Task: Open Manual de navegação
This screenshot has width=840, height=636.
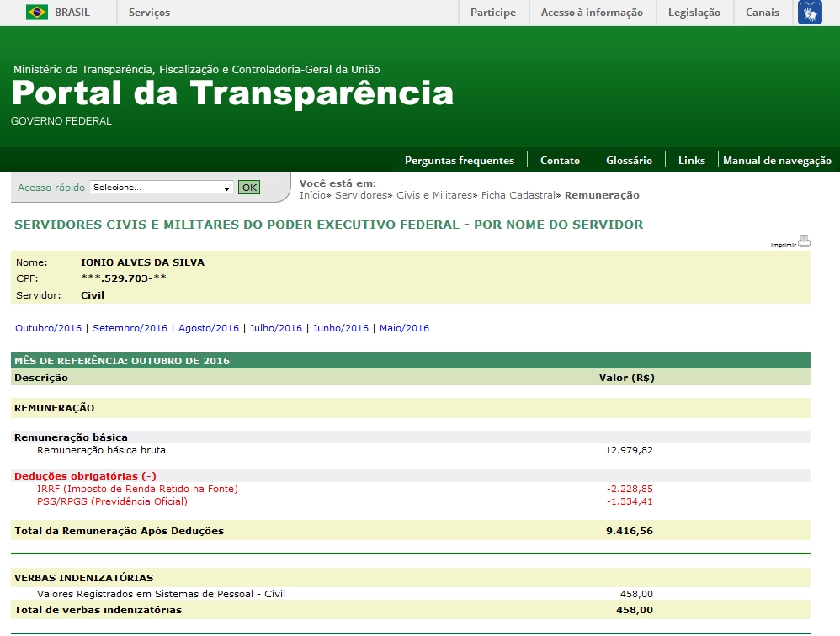Action: click(x=777, y=161)
